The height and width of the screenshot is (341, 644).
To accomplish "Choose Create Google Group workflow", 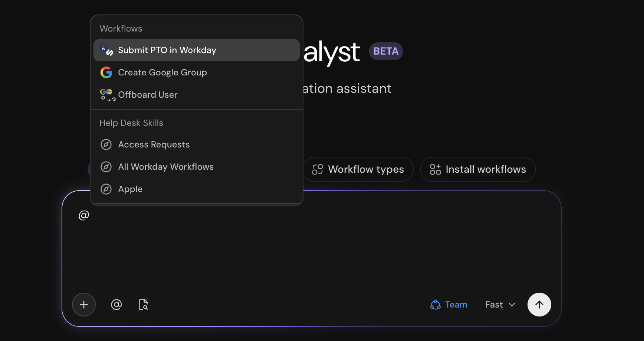I will click(197, 72).
